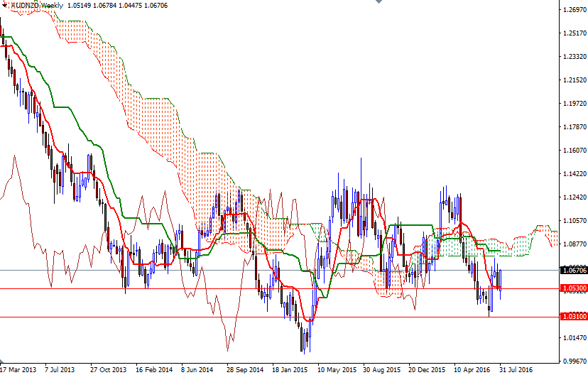This screenshot has width=588, height=375.
Task: Click the 10 Apr 2016 date label
Action: coord(472,370)
